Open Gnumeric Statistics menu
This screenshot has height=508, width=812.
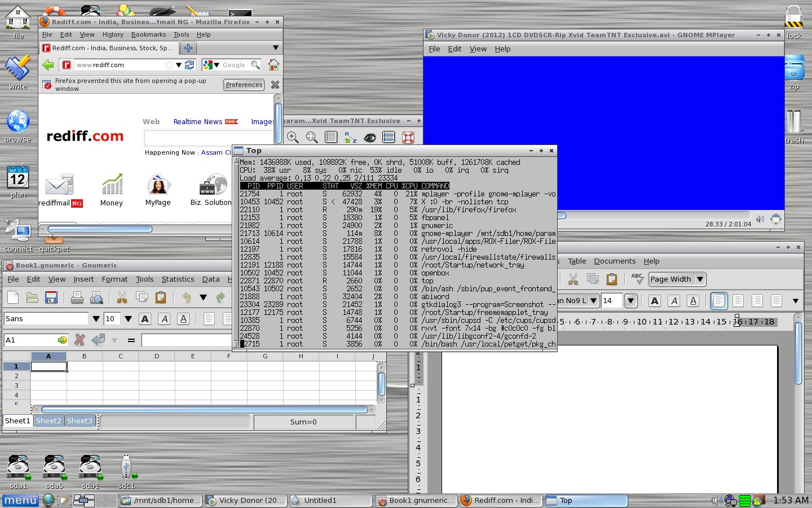pyautogui.click(x=178, y=279)
